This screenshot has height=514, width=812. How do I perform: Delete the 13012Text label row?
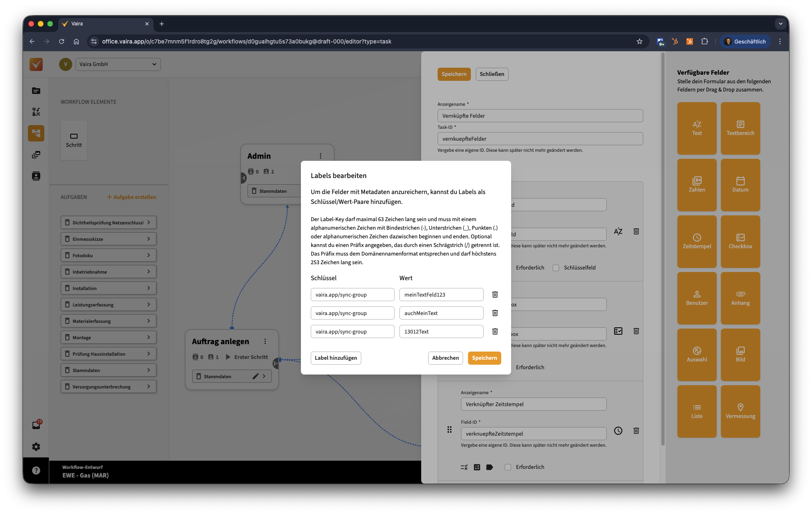point(495,331)
